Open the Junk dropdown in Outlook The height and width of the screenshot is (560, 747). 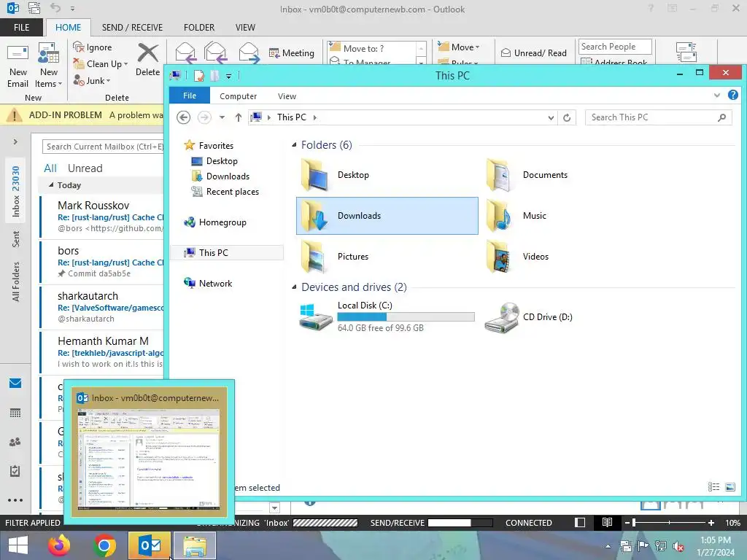click(x=92, y=80)
